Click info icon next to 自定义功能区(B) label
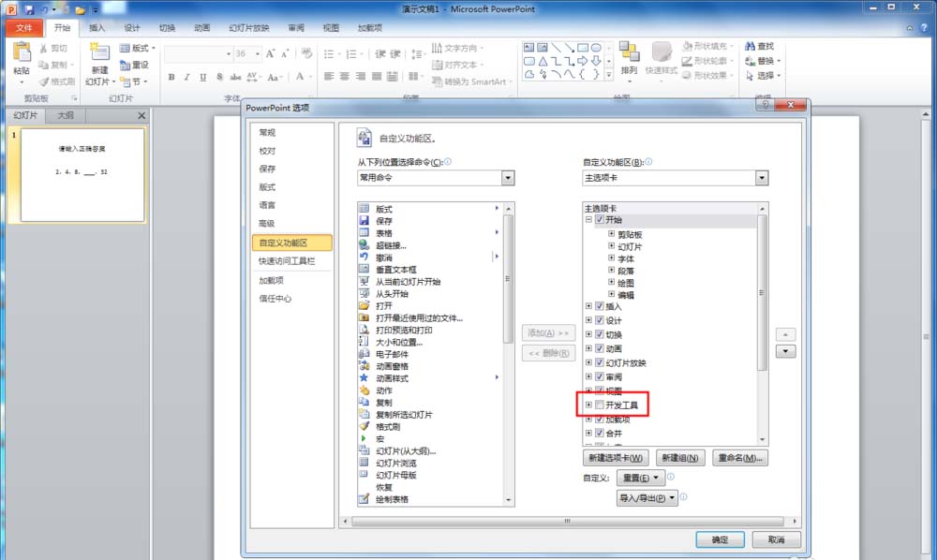This screenshot has height=560, width=937. pos(649,162)
